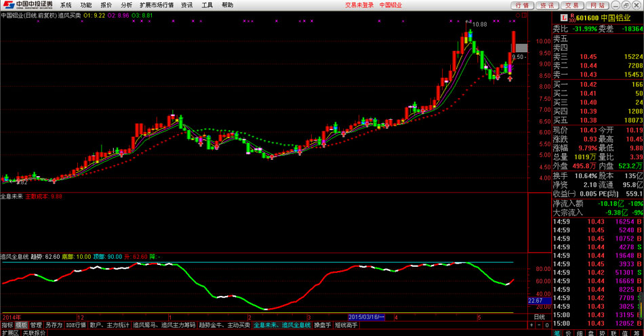Switch to the 盘 tab in quote panel

tap(590, 333)
